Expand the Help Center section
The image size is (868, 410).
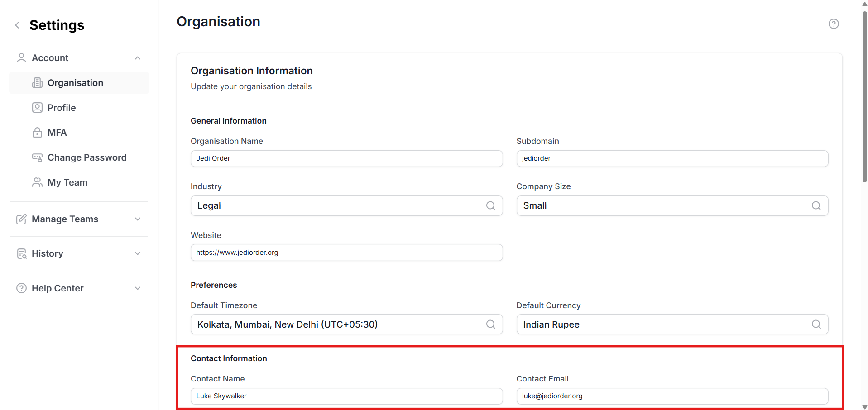point(138,288)
